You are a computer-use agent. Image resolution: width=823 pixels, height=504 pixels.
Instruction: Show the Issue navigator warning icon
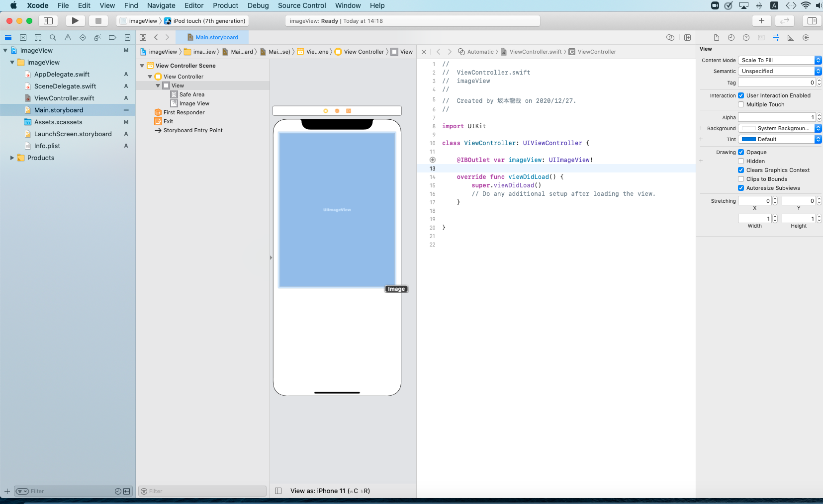point(68,38)
